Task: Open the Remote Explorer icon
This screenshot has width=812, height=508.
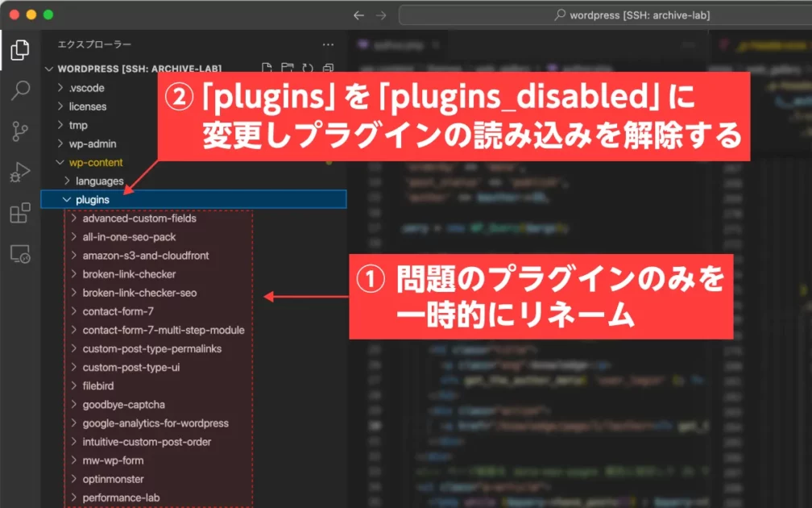Action: (x=19, y=254)
